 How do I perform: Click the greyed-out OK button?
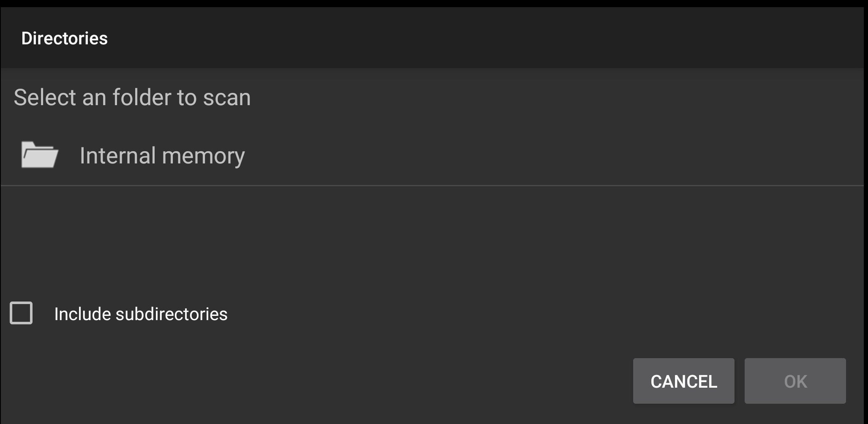point(795,381)
